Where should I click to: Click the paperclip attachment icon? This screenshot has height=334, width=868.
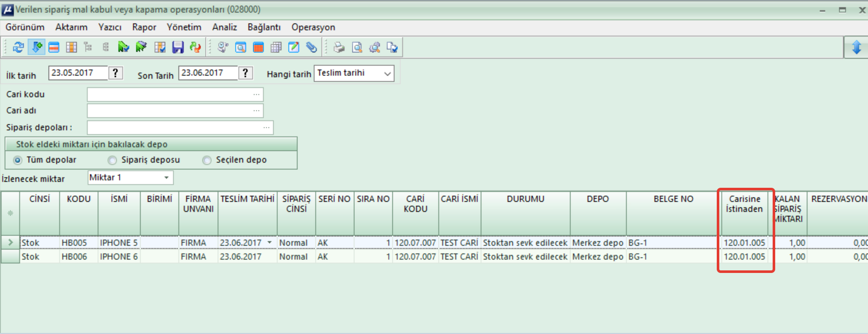(311, 47)
